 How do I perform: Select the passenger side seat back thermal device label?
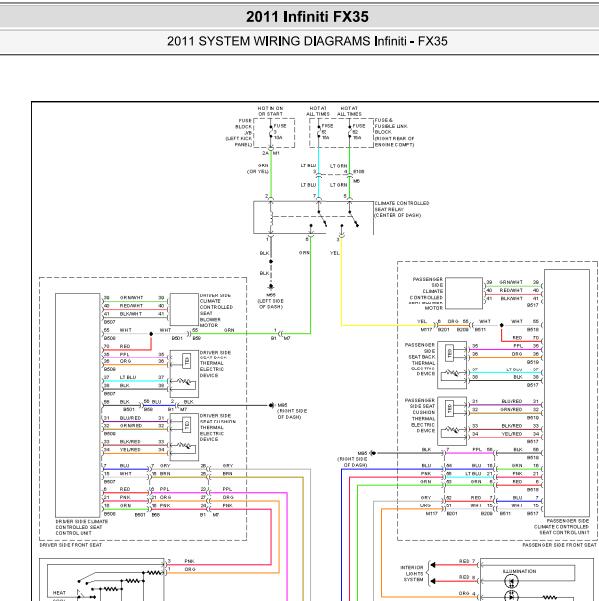(420, 359)
